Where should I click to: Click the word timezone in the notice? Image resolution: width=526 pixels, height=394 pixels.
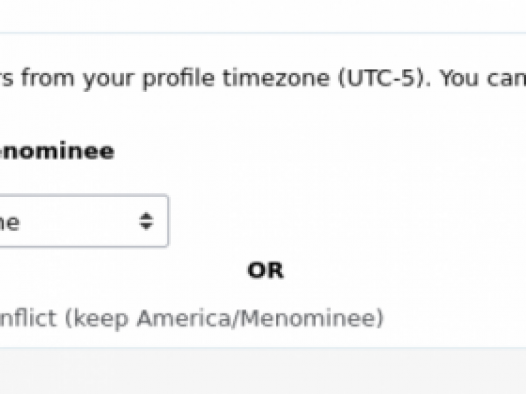tap(276, 78)
